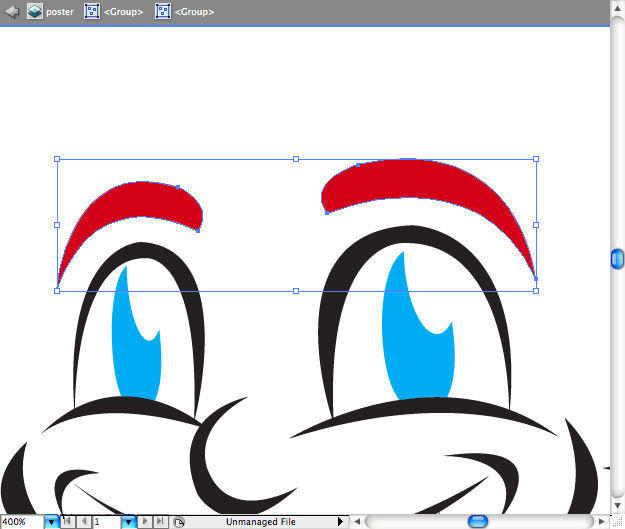
Task: Click the second Group icon in breadcrumb
Action: (x=163, y=11)
